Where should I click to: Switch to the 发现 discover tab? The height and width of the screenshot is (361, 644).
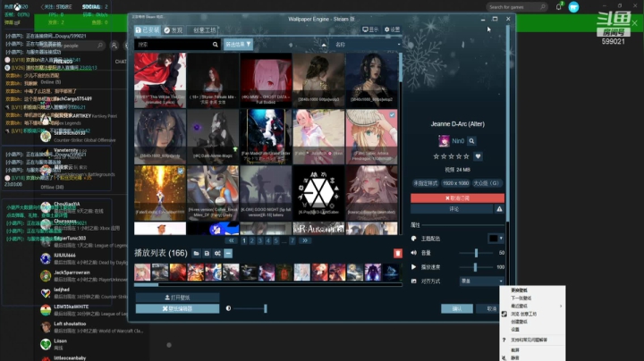174,30
